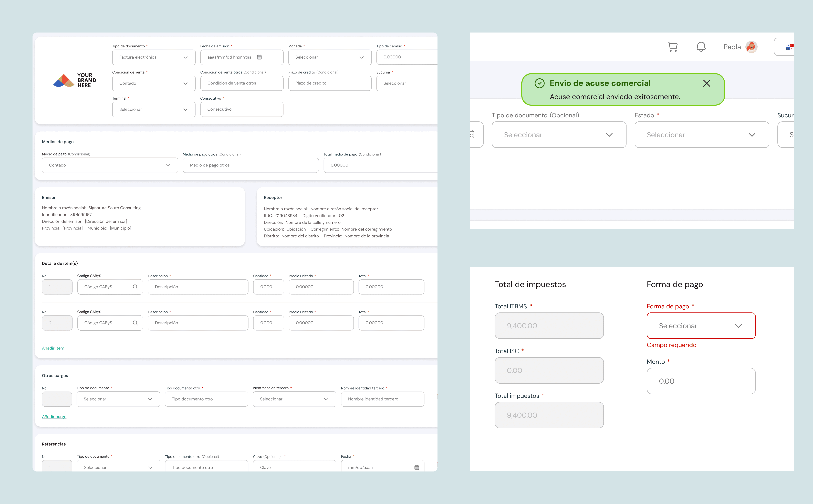
Task: Click the Consecutivo input field
Action: pyautogui.click(x=242, y=109)
